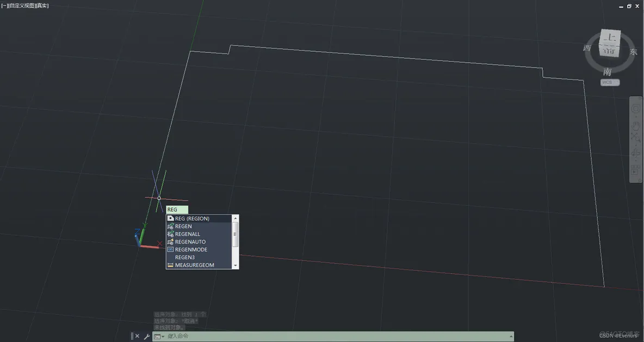This screenshot has width=644, height=342.
Task: Click the UCS origin icon
Action: 140,246
